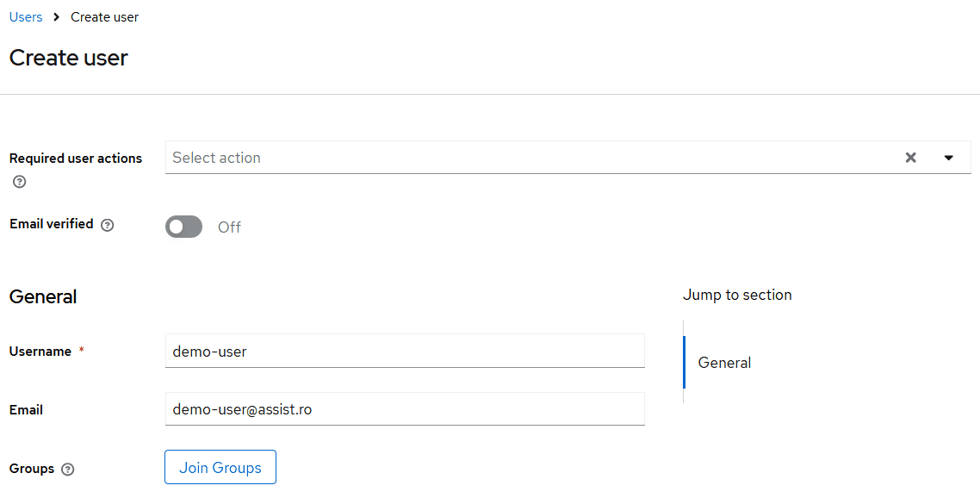Click the caret icon on Select action field

pyautogui.click(x=948, y=158)
